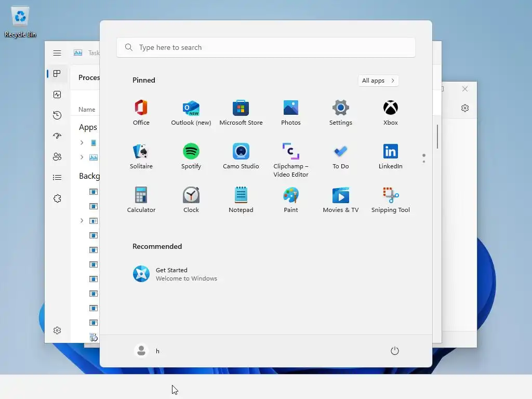Viewport: 532px width, 399px height.
Task: Open user account h menu
Action: 147,351
